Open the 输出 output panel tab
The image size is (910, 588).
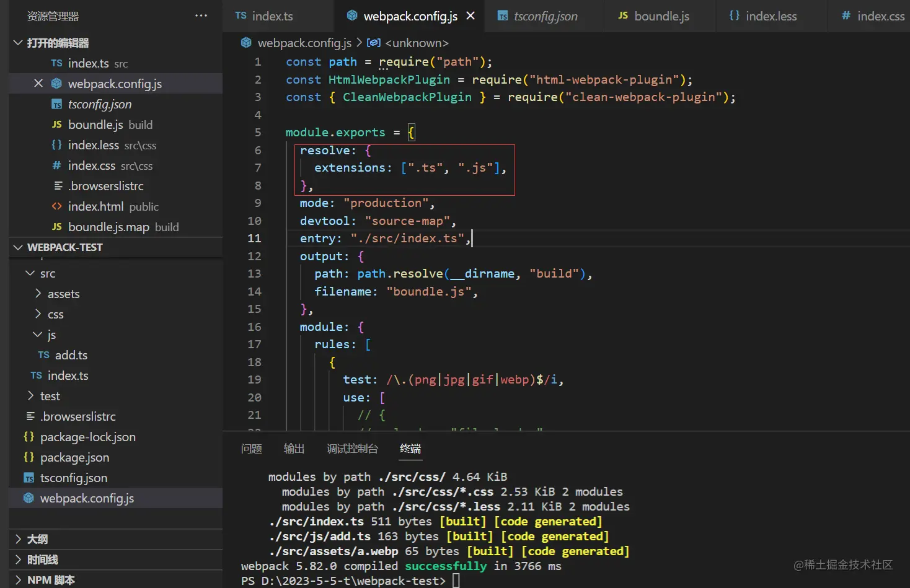tap(294, 449)
